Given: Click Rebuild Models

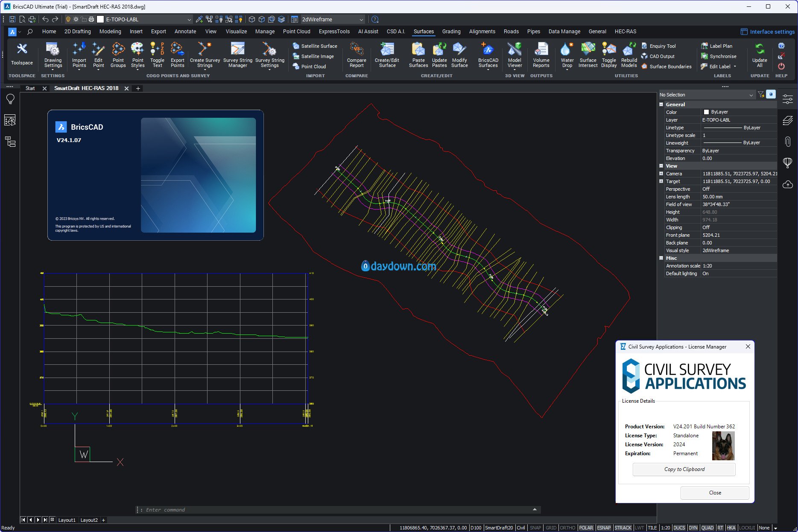Looking at the screenshot, I should 629,55.
